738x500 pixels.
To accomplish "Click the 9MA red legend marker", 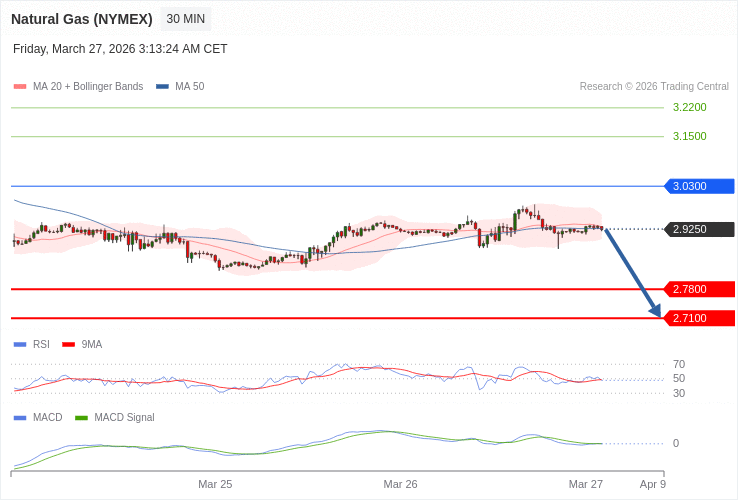I will tap(68, 345).
